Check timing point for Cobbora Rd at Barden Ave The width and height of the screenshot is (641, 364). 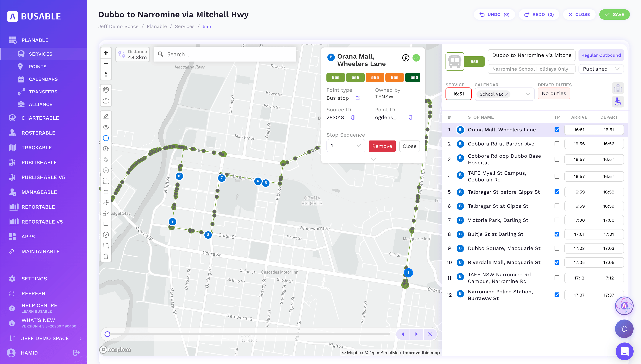[x=557, y=144]
